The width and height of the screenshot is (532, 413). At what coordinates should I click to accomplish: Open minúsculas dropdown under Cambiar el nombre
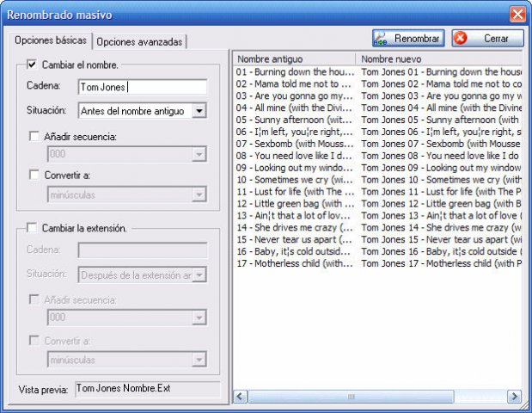(199, 194)
